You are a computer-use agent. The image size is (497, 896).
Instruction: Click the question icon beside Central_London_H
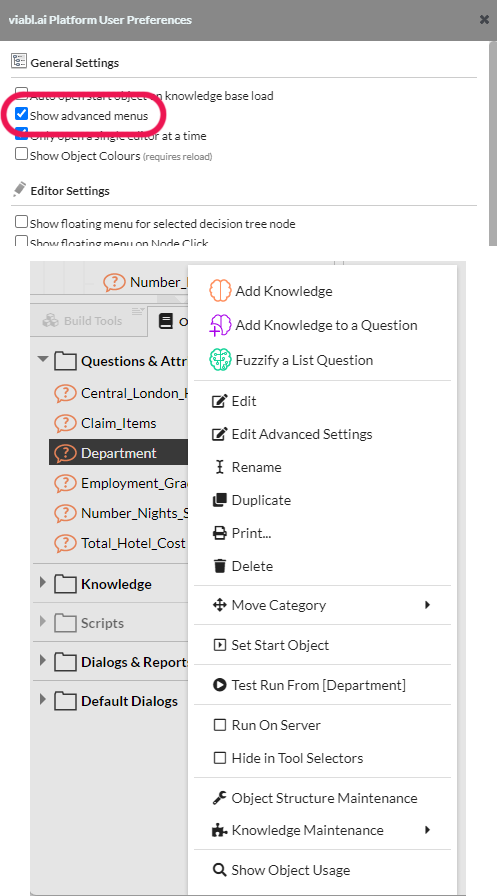point(66,393)
